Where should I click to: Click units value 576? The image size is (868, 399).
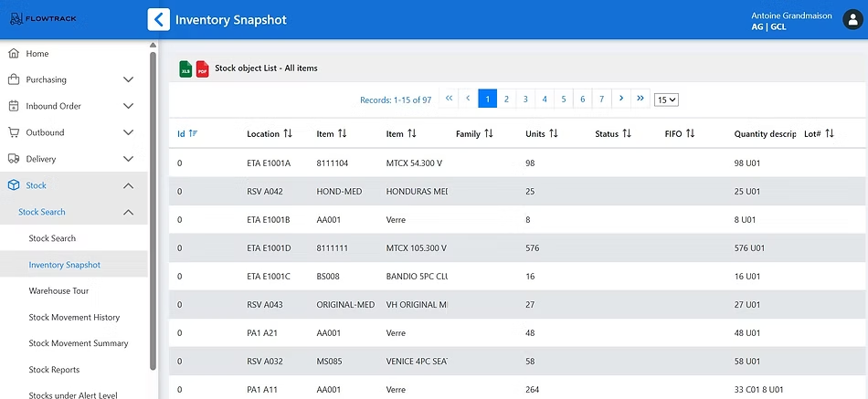(x=533, y=248)
